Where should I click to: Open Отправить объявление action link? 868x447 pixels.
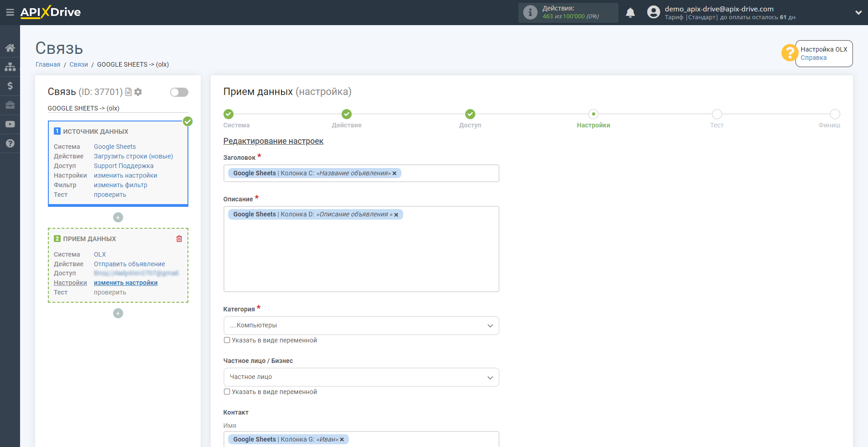pos(130,264)
